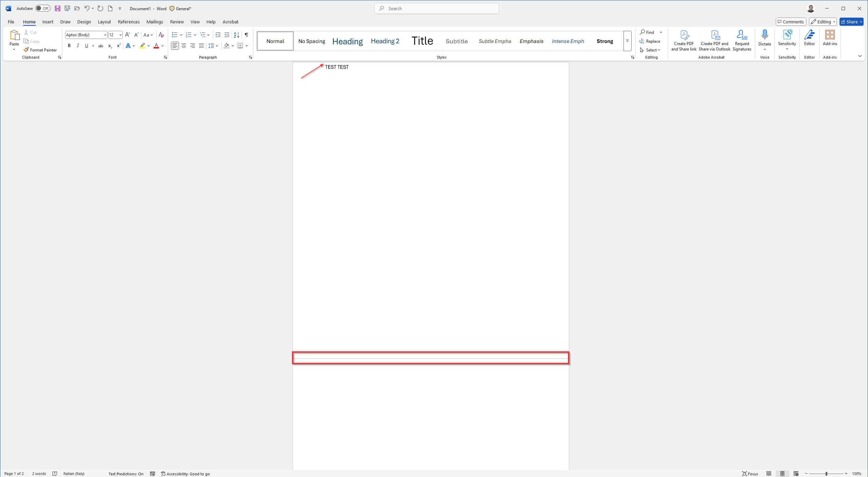
Task: Expand the Paragraph dialog launcher
Action: tap(251, 58)
